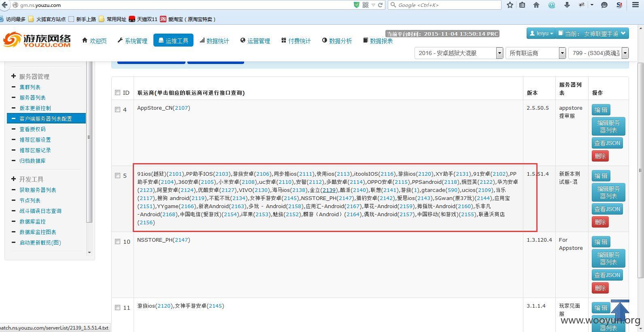Viewport: 644px width, 332px height.
Task: Open the 799 - (S304) server dropdown
Action: 598,53
